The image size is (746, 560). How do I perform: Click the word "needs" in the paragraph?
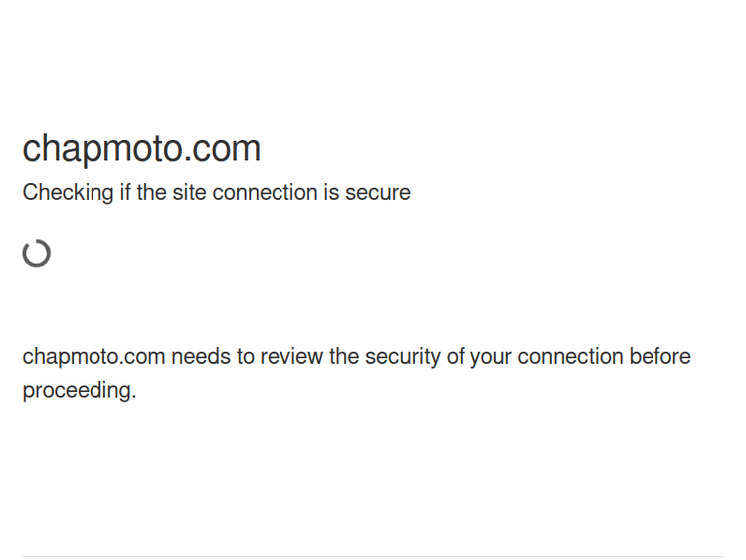pos(200,357)
